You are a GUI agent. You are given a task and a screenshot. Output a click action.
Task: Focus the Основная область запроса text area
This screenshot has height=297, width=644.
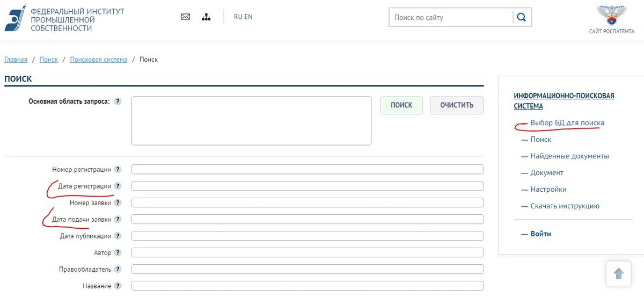(251, 121)
